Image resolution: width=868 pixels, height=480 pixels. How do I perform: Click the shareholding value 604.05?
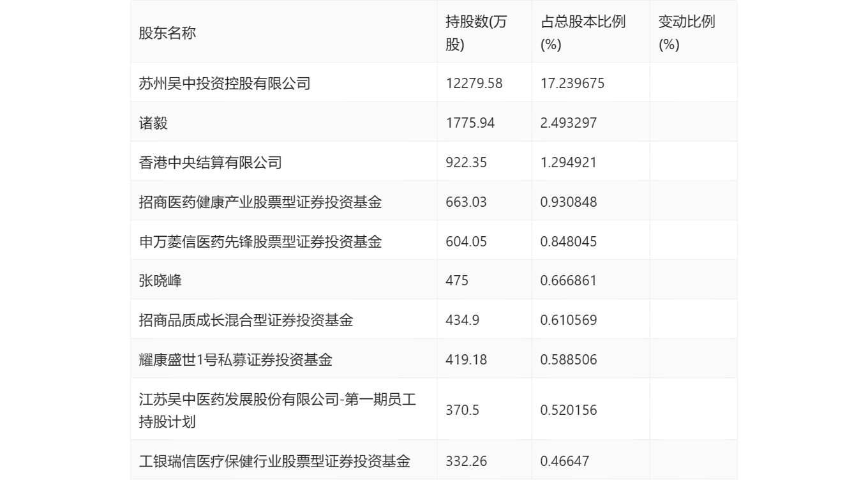tap(467, 241)
